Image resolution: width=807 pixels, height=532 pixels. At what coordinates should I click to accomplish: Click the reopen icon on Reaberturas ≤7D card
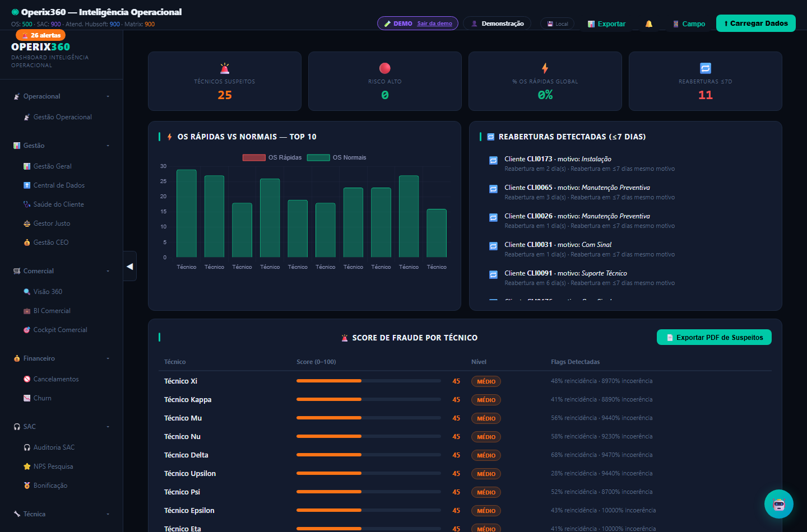pos(706,68)
